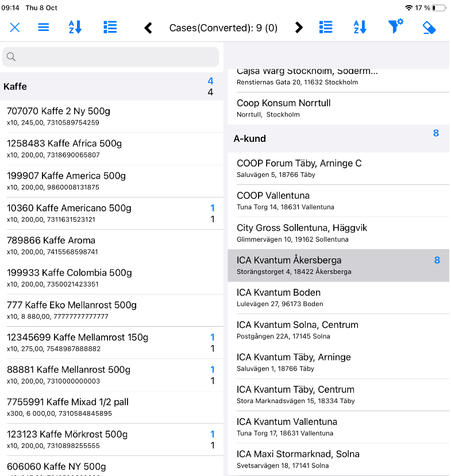Tap quantity 1 on Kaffe Mellanrost 500g row

click(213, 369)
